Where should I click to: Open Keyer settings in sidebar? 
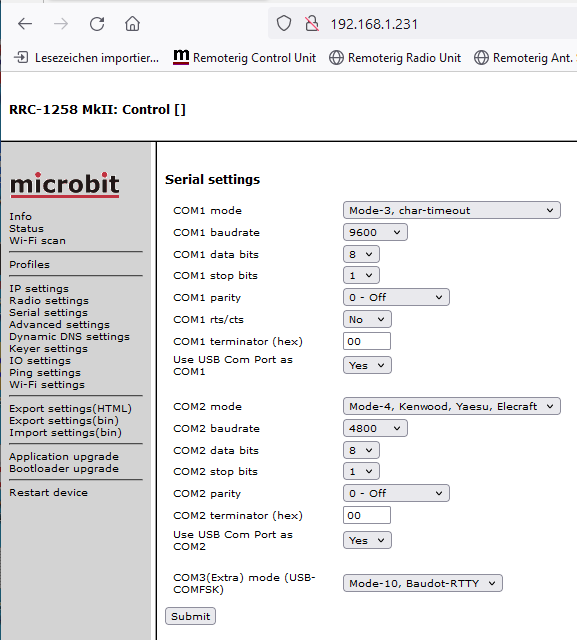(x=49, y=349)
